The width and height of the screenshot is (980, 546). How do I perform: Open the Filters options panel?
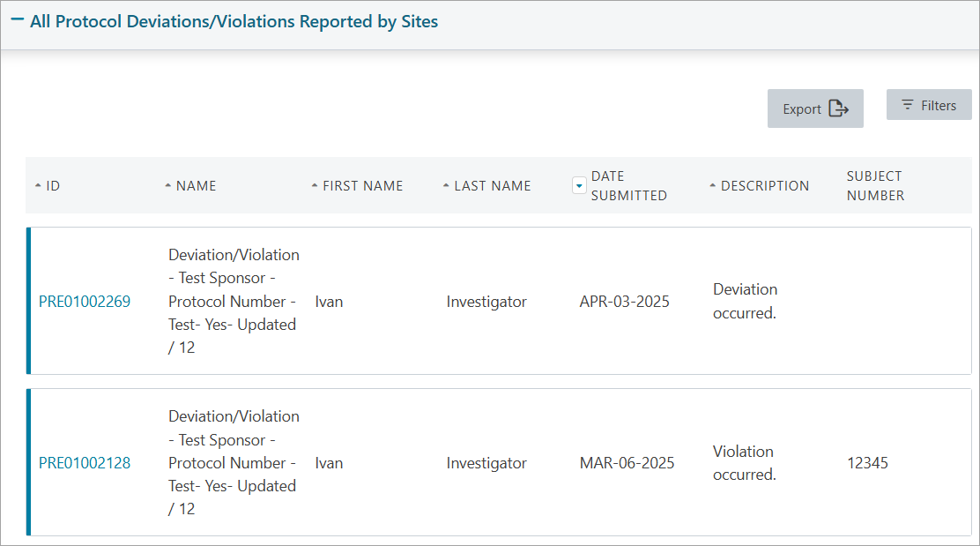[x=929, y=104]
